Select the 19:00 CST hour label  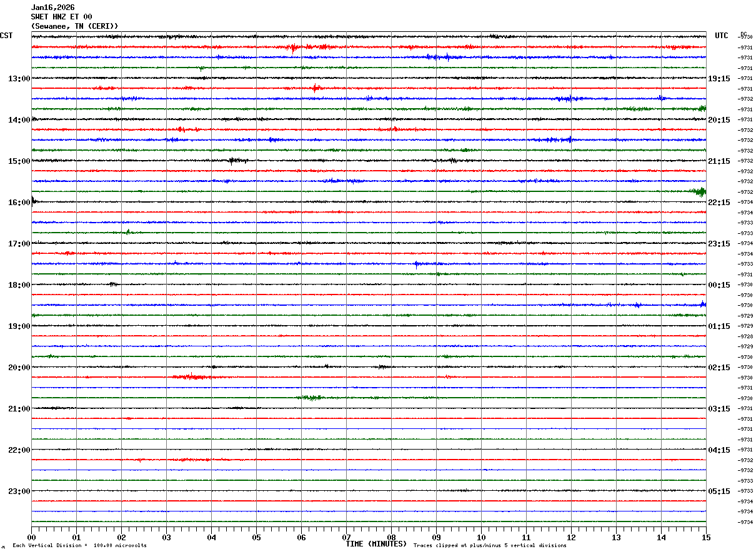click(19, 326)
